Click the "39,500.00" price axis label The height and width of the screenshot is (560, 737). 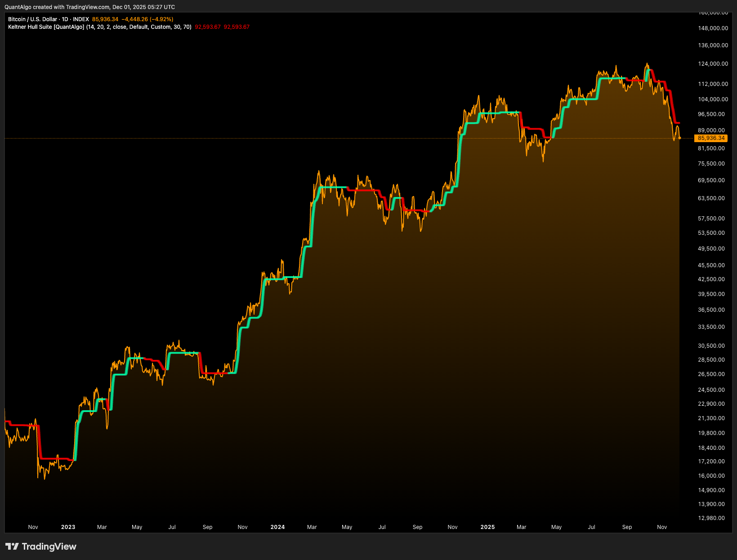(x=711, y=294)
